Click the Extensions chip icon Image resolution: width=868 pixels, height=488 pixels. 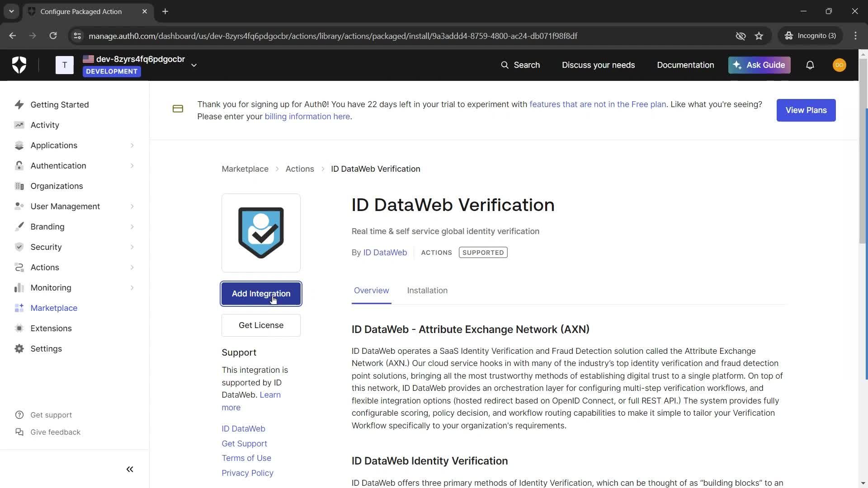[19, 328]
